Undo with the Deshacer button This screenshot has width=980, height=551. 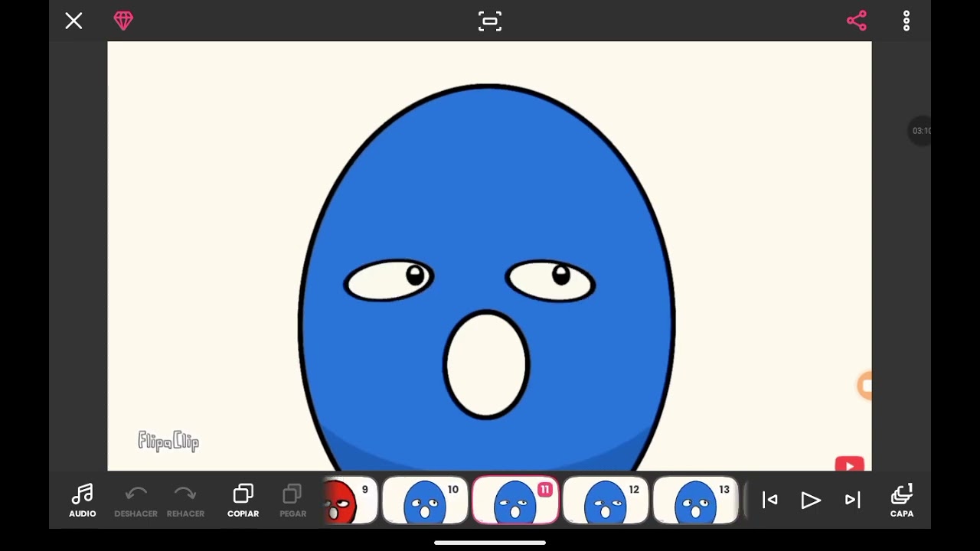tap(136, 500)
